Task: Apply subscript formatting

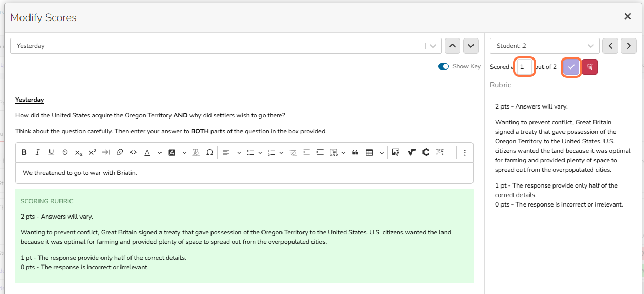Action: click(x=78, y=153)
